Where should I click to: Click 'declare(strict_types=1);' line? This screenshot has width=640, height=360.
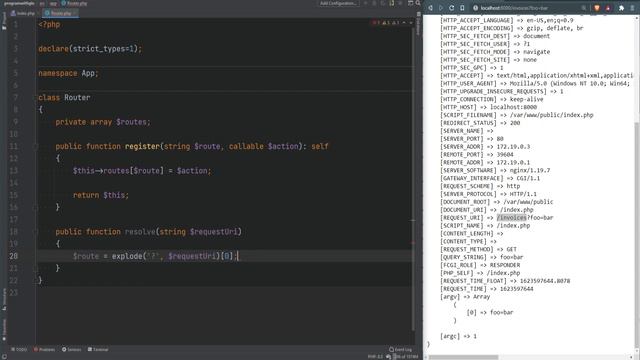(90, 49)
